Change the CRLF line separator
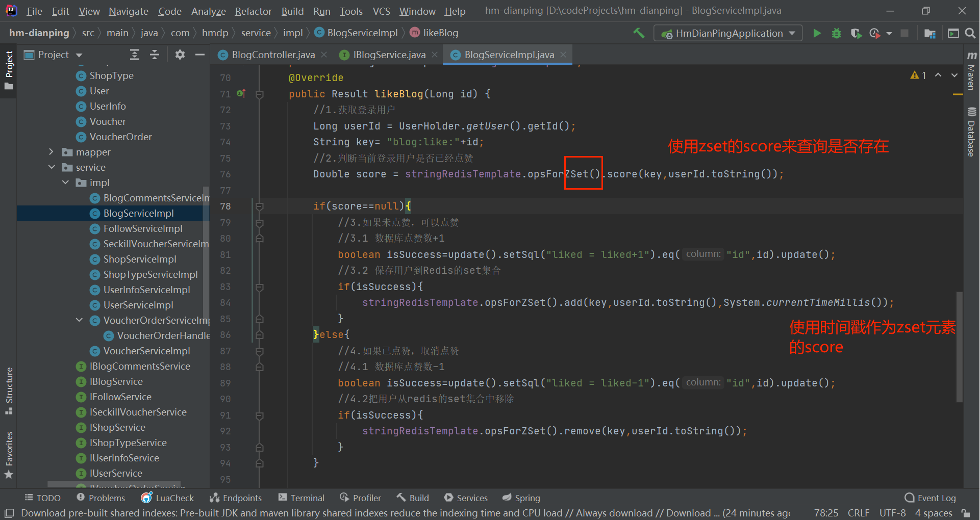Image resolution: width=980 pixels, height=520 pixels. (x=859, y=513)
